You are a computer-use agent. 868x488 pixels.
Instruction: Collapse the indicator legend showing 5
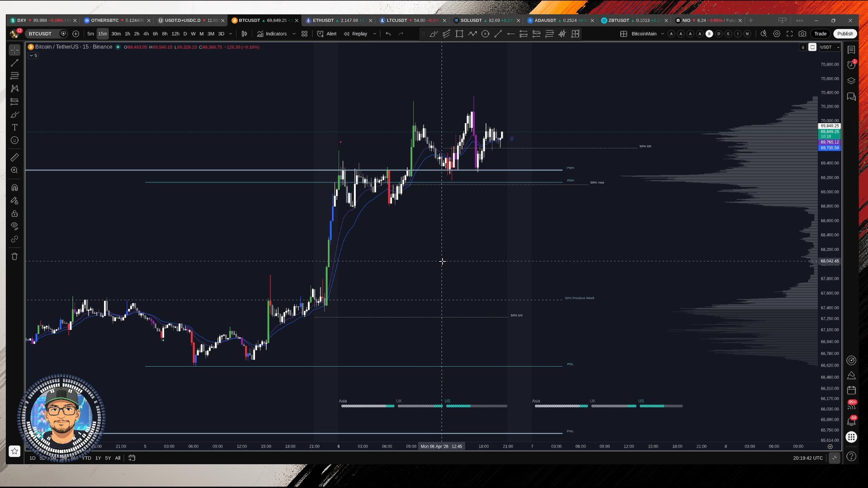pos(33,56)
